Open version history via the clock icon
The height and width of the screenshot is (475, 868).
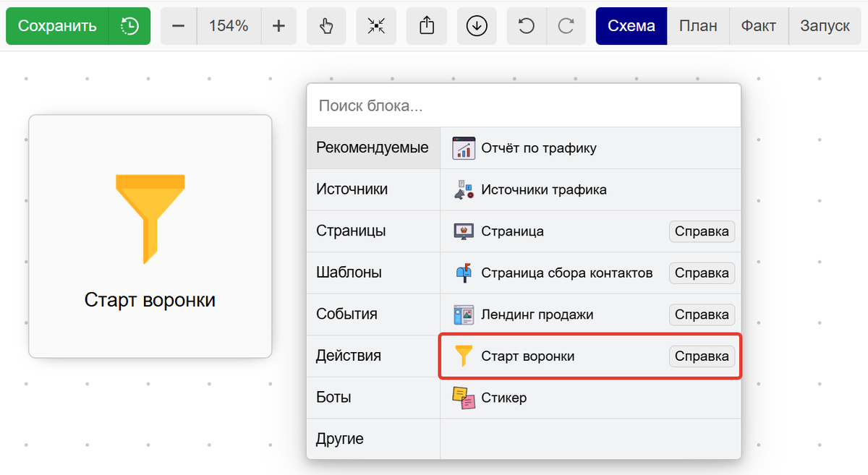point(130,25)
